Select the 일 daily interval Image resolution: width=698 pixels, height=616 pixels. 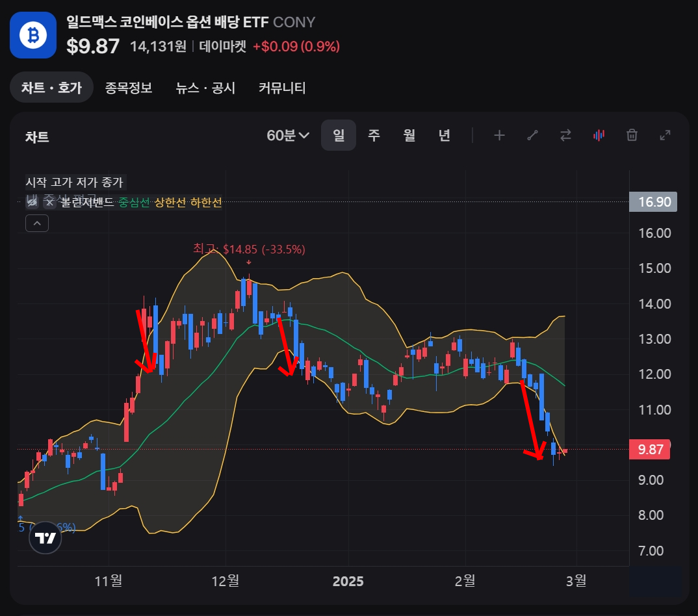pos(339,135)
